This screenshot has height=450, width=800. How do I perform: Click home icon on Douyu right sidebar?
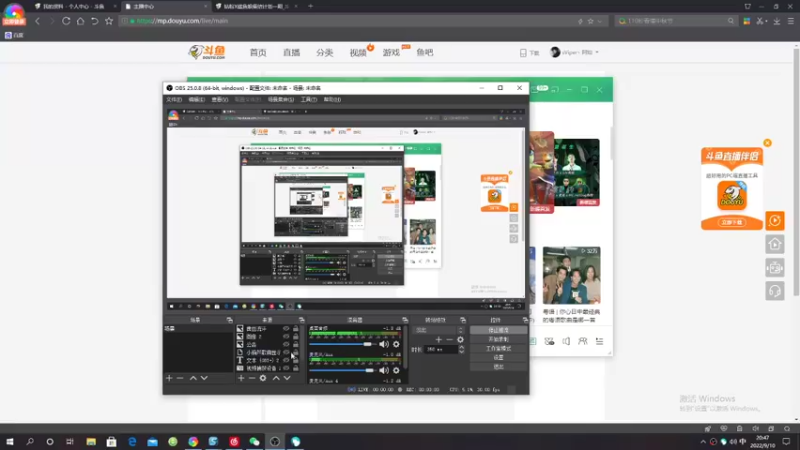(774, 244)
